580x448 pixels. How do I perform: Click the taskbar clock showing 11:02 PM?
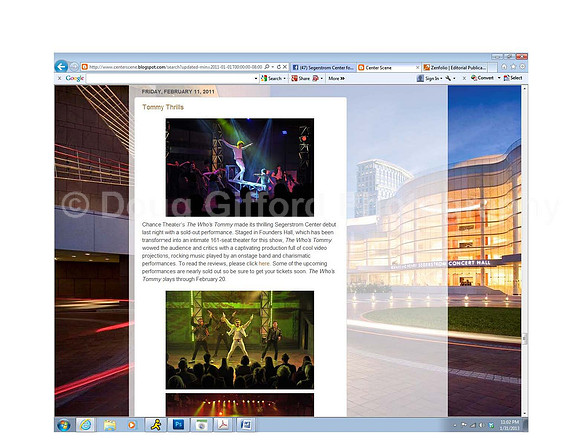510,425
